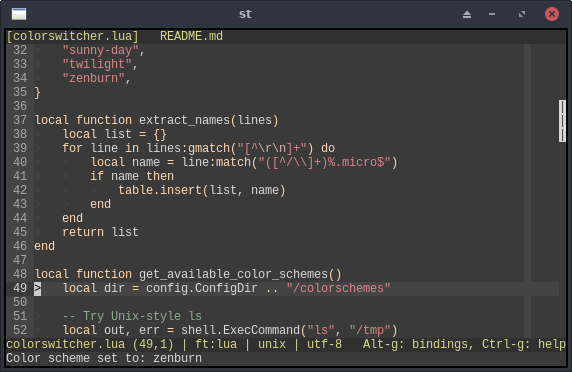Click the "/tmp" string on line 52
The width and height of the screenshot is (572, 372).
pyautogui.click(x=370, y=330)
